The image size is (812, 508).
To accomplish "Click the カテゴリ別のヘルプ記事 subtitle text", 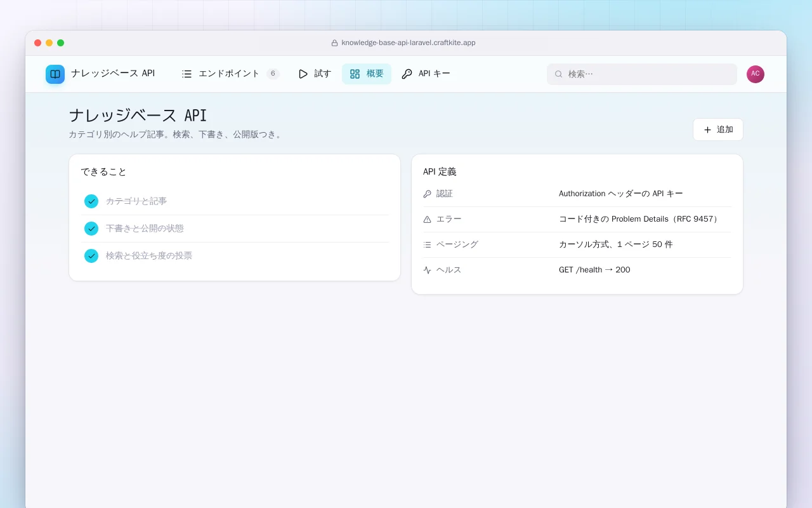I will coord(175,135).
